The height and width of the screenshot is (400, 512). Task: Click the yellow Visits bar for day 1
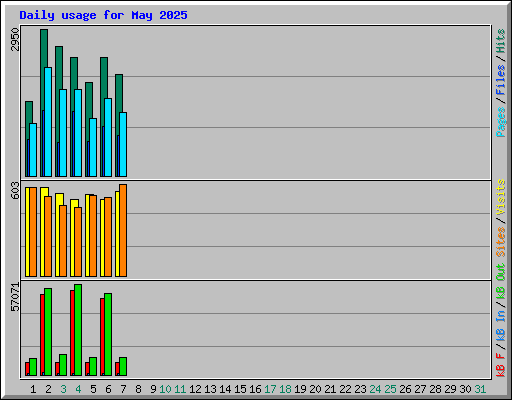[27, 232]
